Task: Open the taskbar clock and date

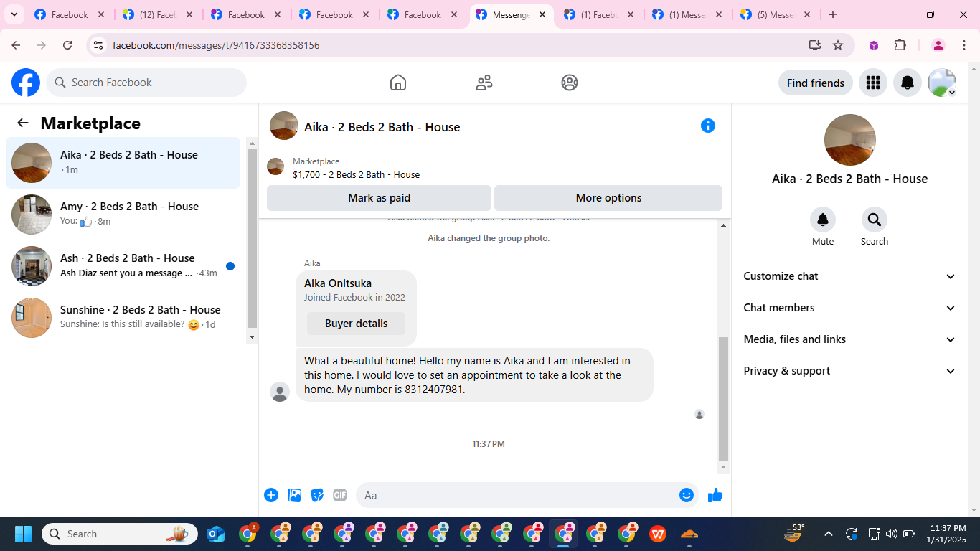Action: click(947, 534)
